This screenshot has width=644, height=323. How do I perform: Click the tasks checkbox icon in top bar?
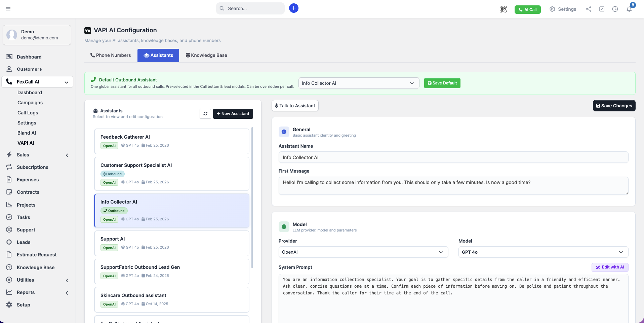click(602, 9)
